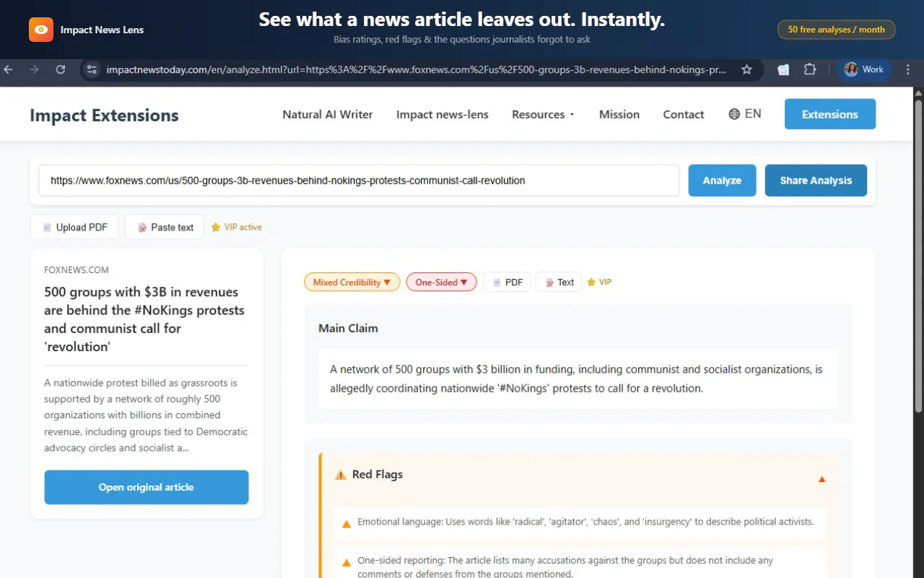Go back using the browser back arrow
The width and height of the screenshot is (924, 578).
click(x=9, y=69)
